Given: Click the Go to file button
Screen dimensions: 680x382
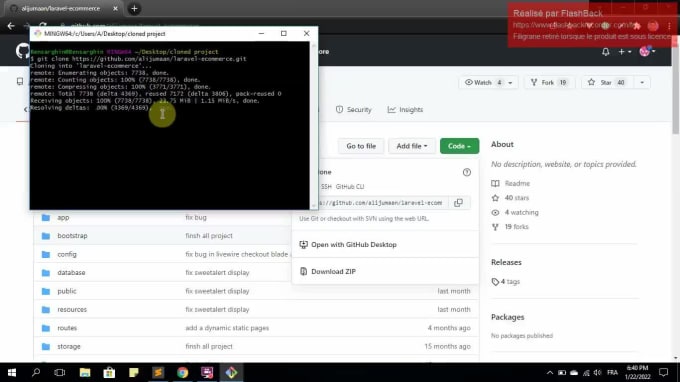Looking at the screenshot, I should tap(361, 146).
